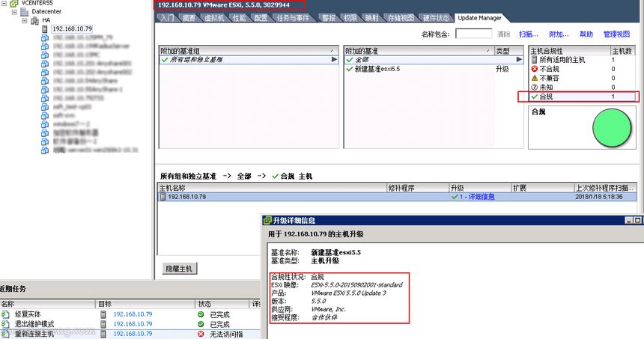Click the green compliance pie chart
The image size is (644, 339).
612,128
